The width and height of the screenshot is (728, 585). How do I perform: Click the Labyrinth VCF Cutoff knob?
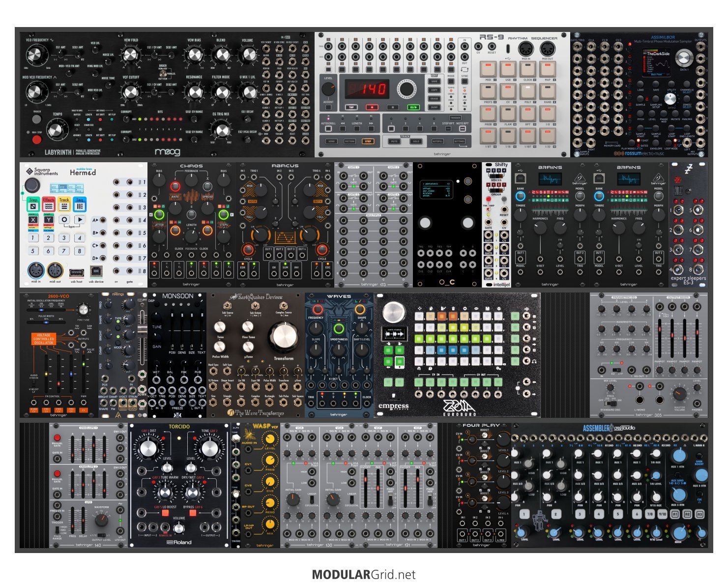pyautogui.click(x=131, y=91)
